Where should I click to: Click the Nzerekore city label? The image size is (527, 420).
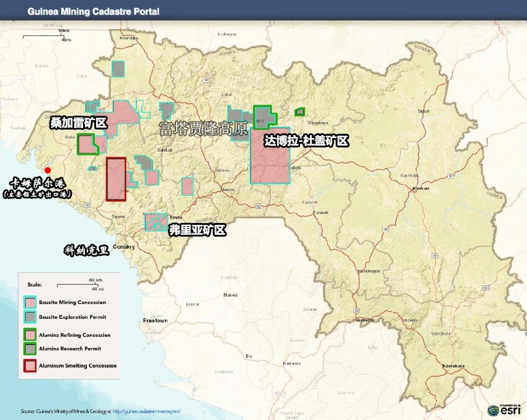(453, 365)
